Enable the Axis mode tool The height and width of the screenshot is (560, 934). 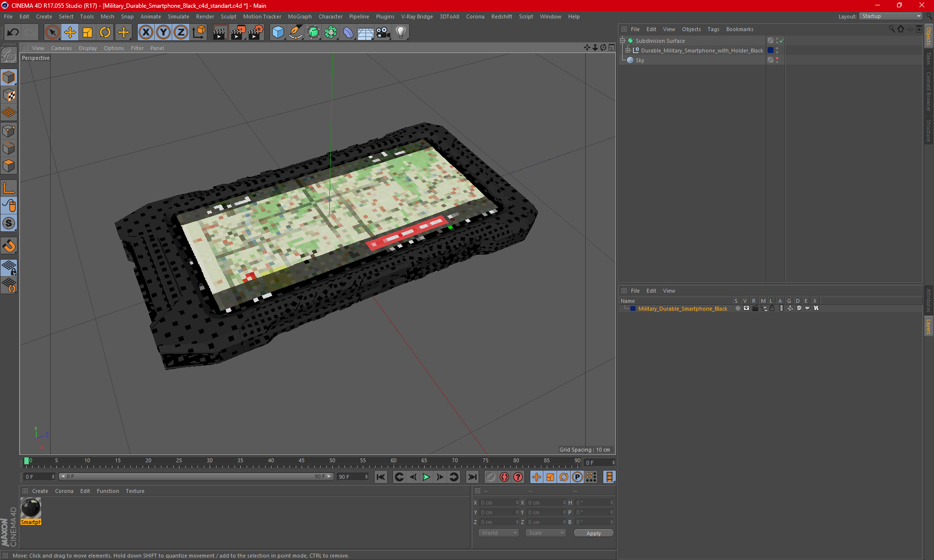(9, 188)
